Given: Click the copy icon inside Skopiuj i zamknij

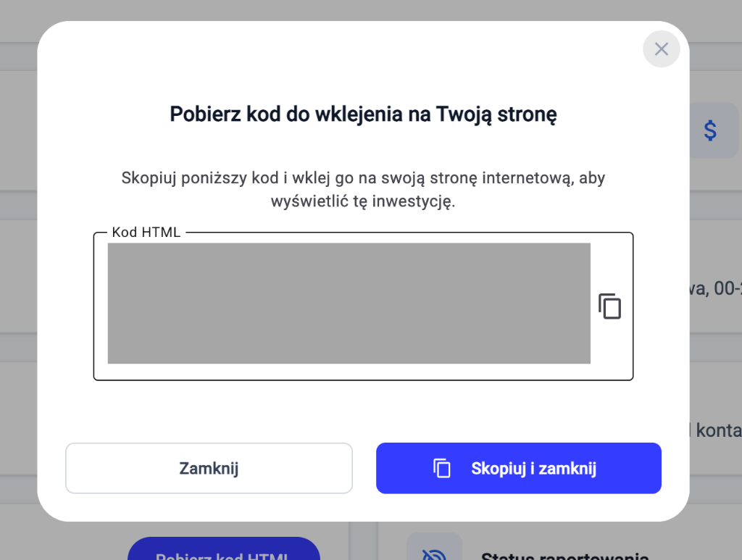Looking at the screenshot, I should (443, 468).
